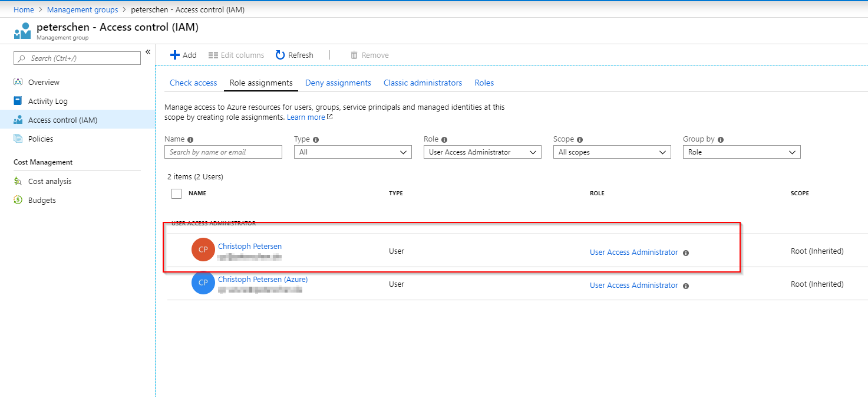This screenshot has height=397, width=868.
Task: Click the Edit columns icon
Action: 213,55
